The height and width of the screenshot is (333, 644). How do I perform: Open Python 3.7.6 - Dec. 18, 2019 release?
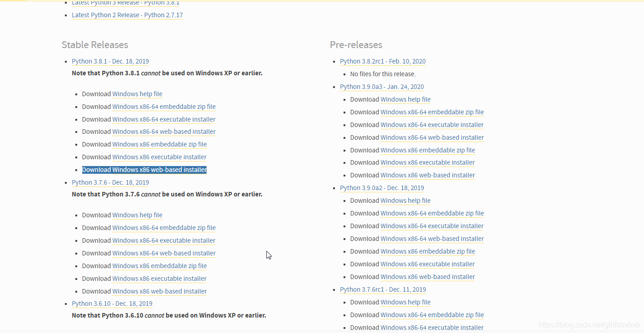pyautogui.click(x=110, y=182)
